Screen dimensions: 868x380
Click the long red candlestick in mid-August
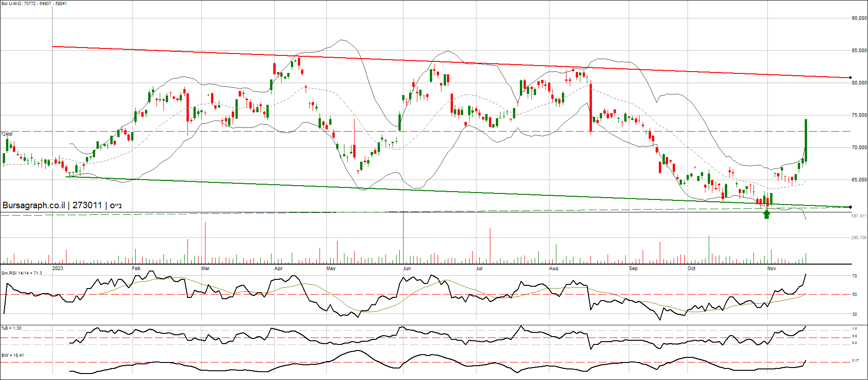point(591,107)
